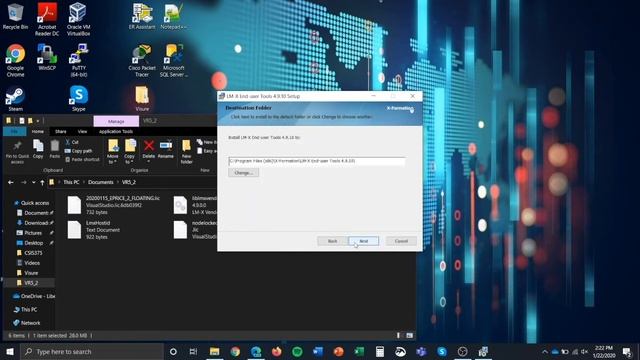Select VRS_2 folder in navigation pane
This screenshot has height=360, width=640.
coord(31,283)
